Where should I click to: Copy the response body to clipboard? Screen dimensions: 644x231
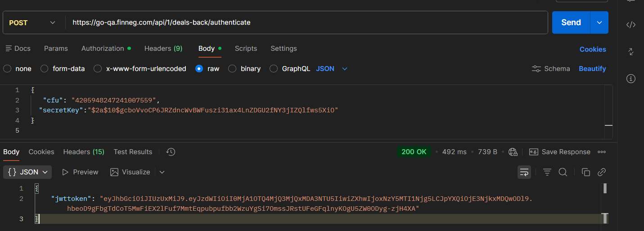(x=585, y=172)
